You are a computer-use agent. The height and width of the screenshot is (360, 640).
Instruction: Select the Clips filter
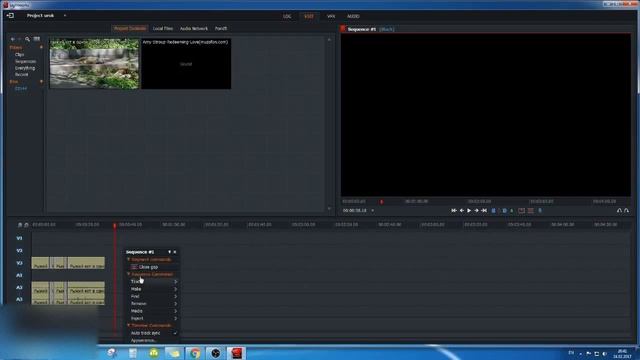[20, 54]
